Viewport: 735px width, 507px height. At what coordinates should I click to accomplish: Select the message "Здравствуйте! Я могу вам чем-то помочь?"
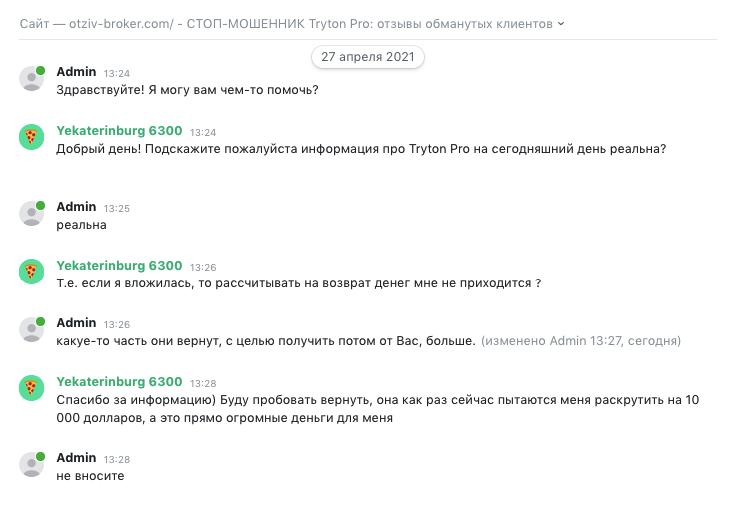[x=188, y=90]
